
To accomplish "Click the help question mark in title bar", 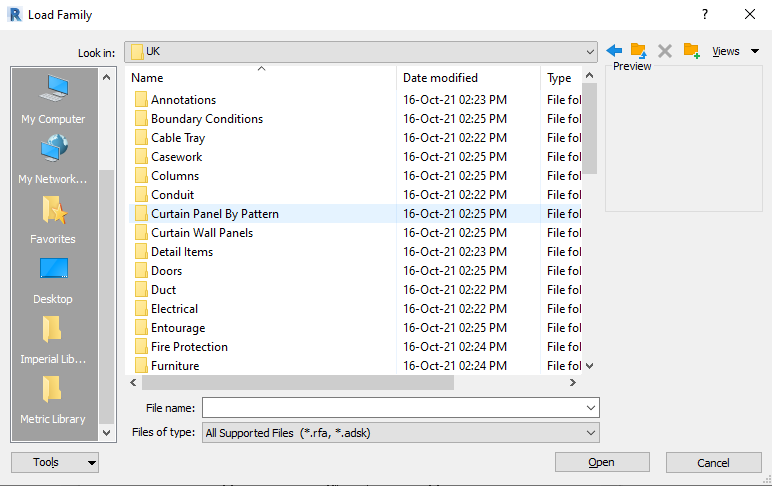I will tap(705, 14).
